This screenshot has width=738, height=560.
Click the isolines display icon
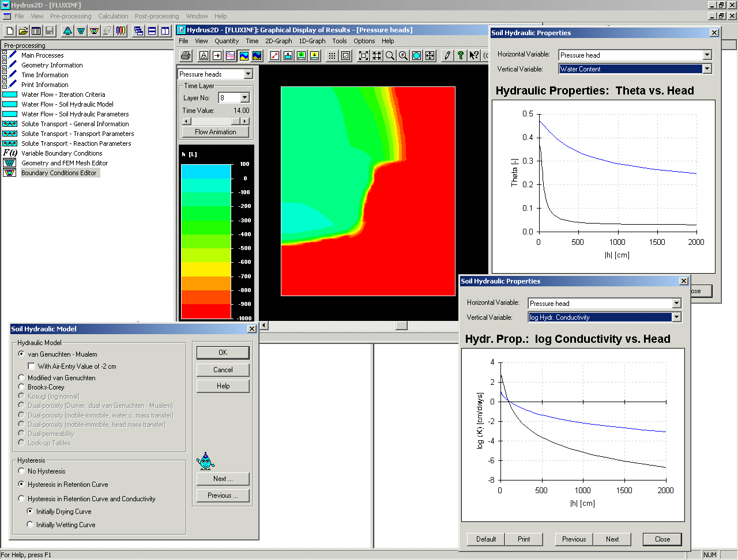(x=231, y=55)
